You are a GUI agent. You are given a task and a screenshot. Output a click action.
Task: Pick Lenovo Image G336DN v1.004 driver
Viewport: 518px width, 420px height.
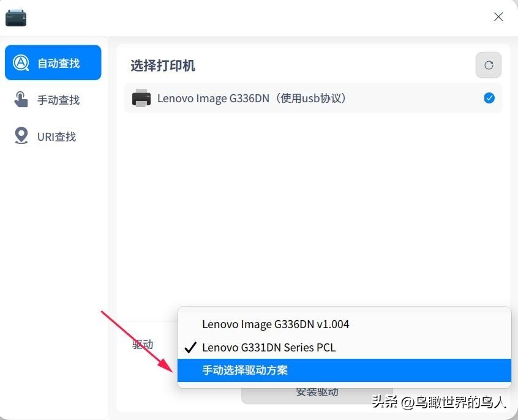tap(275, 324)
